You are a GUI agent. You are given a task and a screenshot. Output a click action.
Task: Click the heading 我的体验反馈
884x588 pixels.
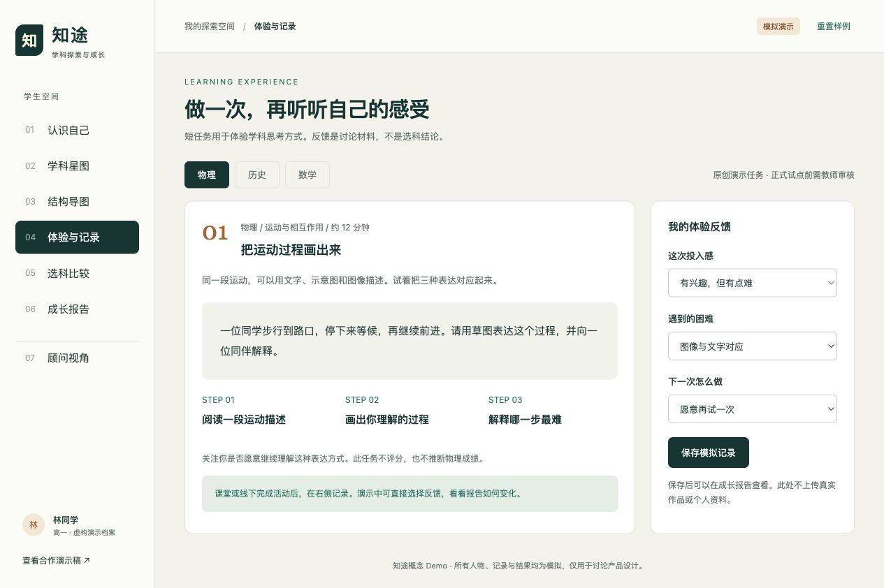pos(700,226)
